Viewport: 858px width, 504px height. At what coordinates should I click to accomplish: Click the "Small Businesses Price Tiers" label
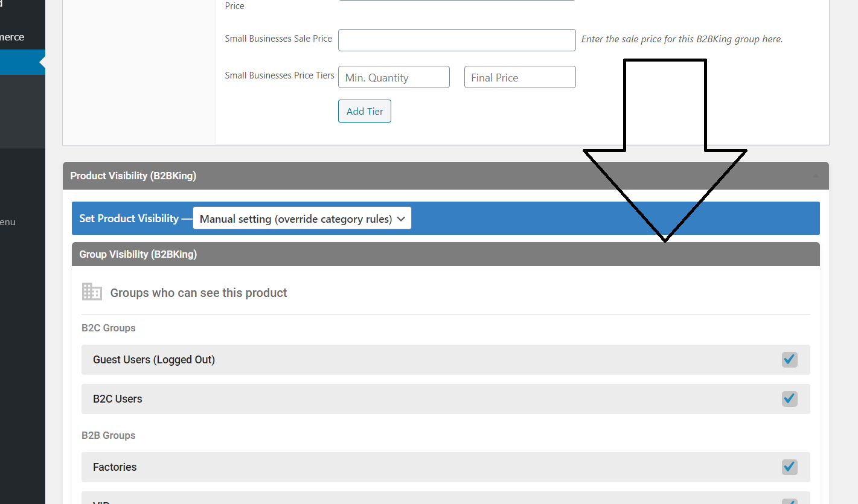pyautogui.click(x=280, y=75)
